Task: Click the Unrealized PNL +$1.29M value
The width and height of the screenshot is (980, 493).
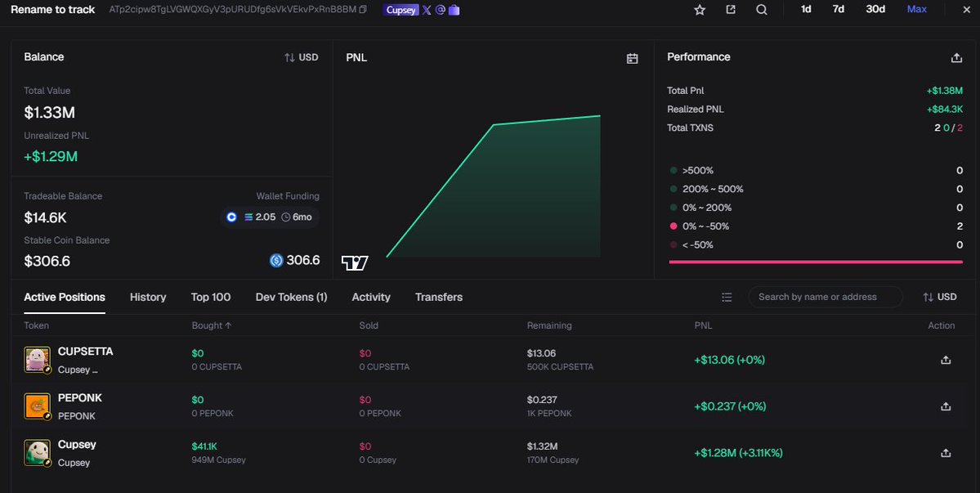Action: point(51,157)
